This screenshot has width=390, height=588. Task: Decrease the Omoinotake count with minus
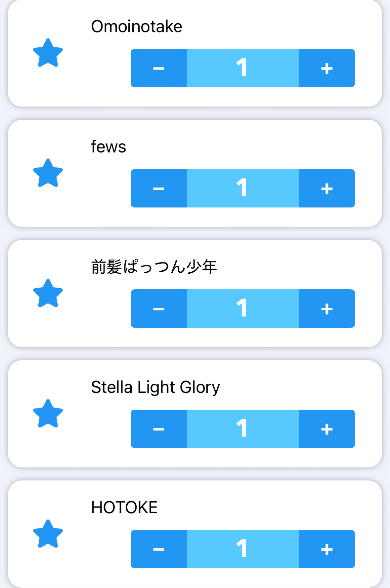pos(159,68)
